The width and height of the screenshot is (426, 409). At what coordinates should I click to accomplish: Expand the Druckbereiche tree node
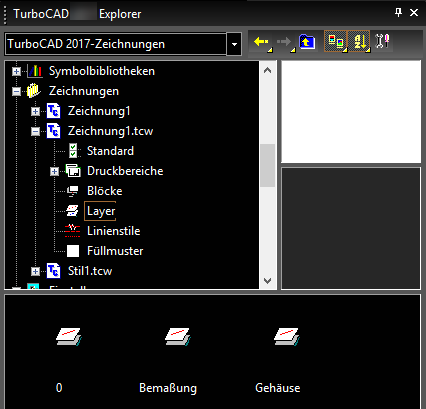54,171
